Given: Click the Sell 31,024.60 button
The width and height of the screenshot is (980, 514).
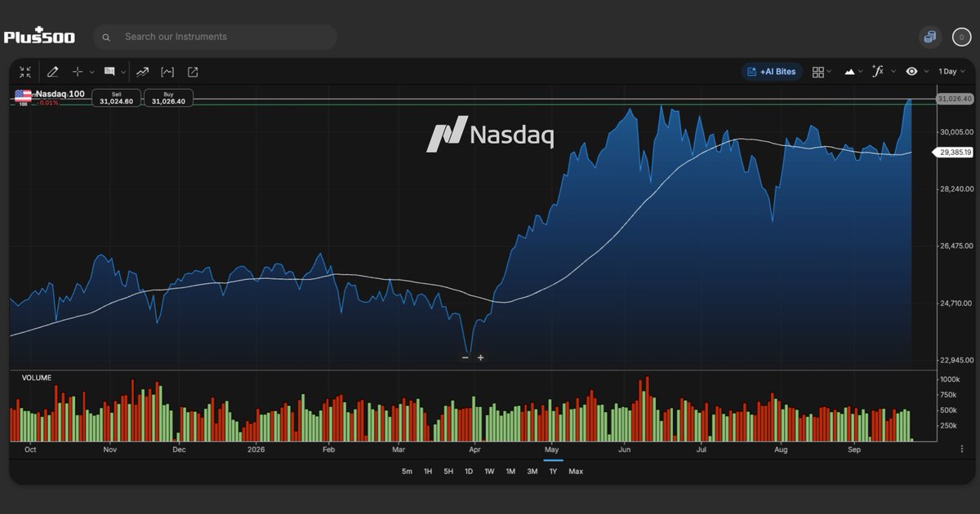Looking at the screenshot, I should coord(116,98).
